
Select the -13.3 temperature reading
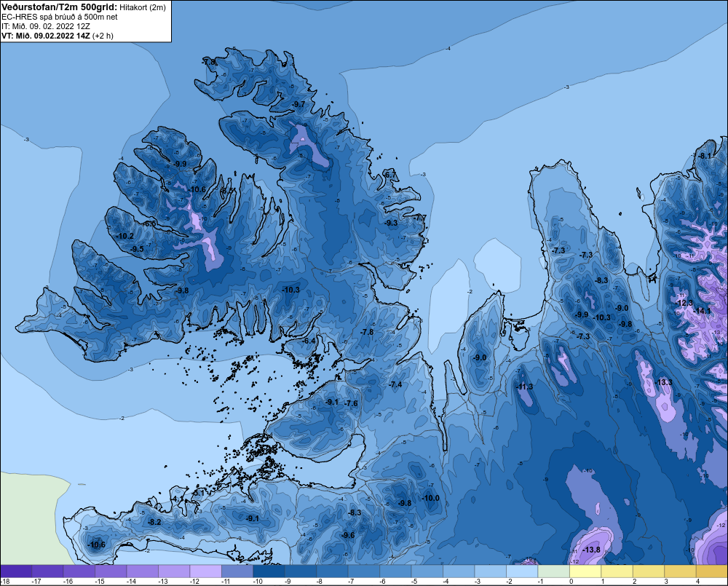point(663,381)
